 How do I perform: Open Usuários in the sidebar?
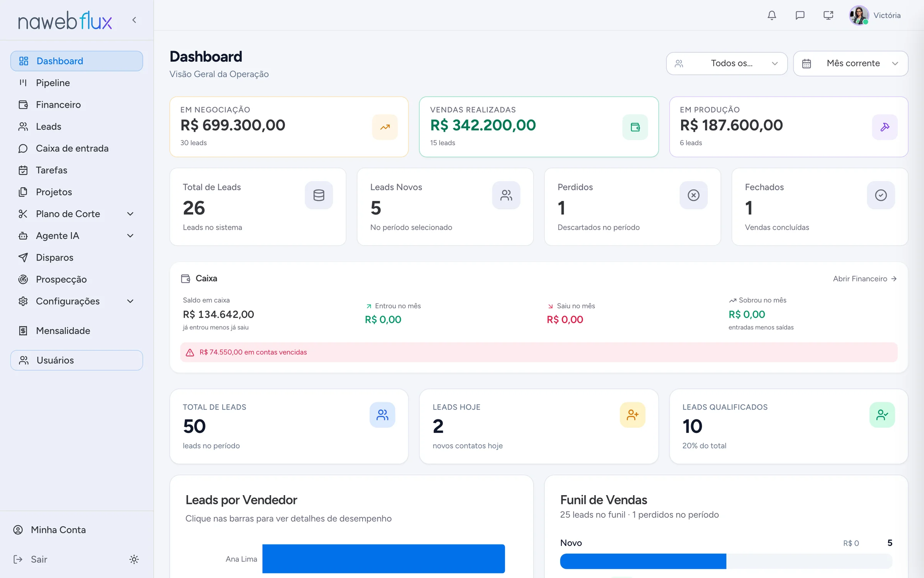pos(77,360)
